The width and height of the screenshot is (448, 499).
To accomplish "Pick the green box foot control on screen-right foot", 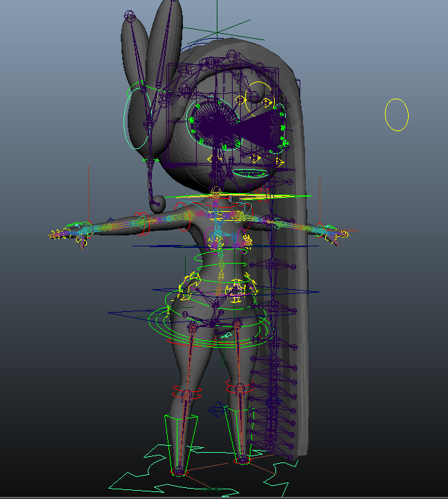I will (239, 434).
